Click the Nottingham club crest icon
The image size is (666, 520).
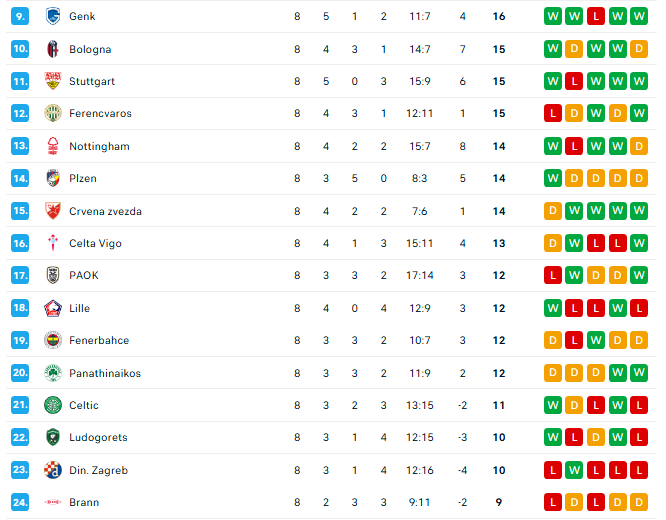coord(53,146)
